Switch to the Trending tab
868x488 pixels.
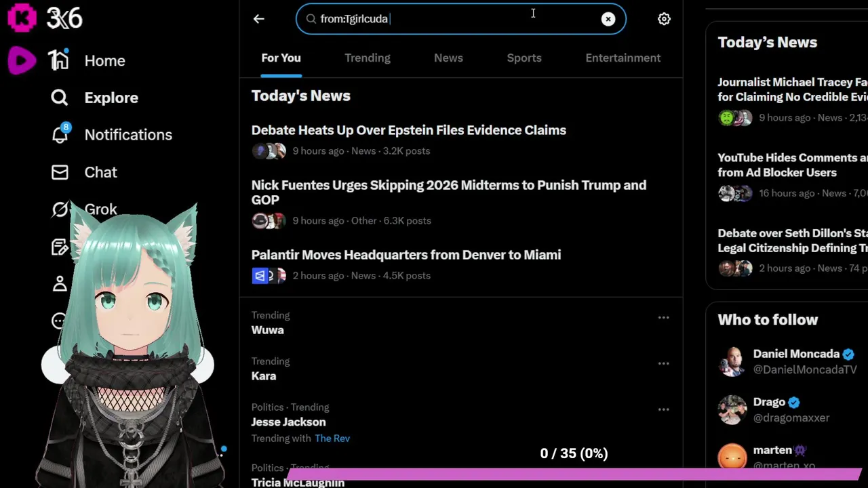coord(368,58)
